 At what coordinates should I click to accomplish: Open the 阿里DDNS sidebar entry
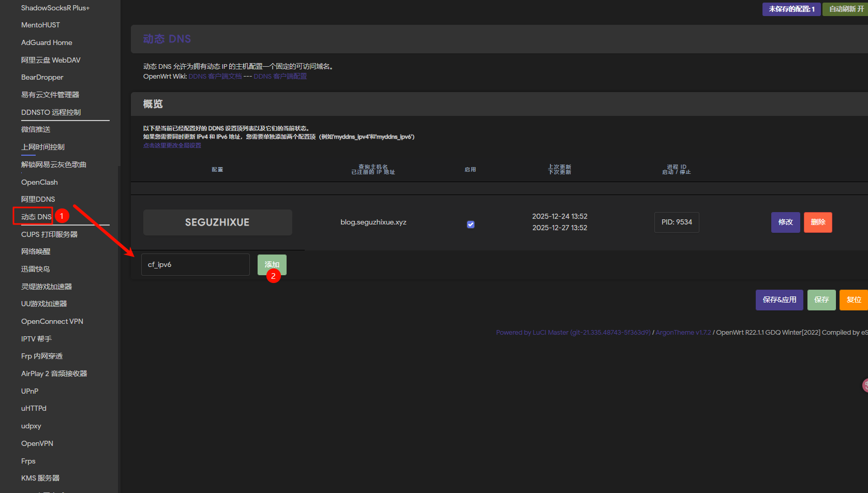[x=38, y=199]
